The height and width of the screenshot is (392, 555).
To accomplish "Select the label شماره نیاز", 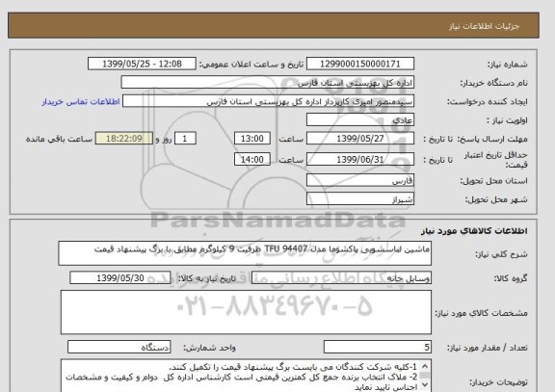I will (507, 65).
